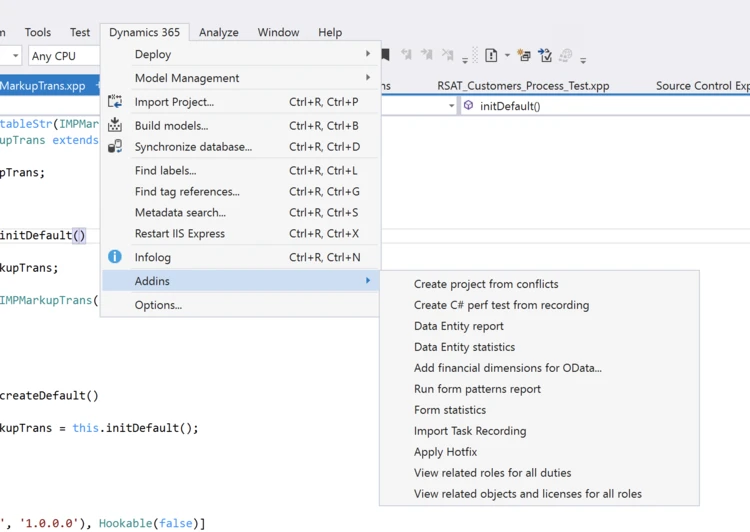Click the blue Infolog info icon
The height and width of the screenshot is (532, 750).
(x=115, y=257)
